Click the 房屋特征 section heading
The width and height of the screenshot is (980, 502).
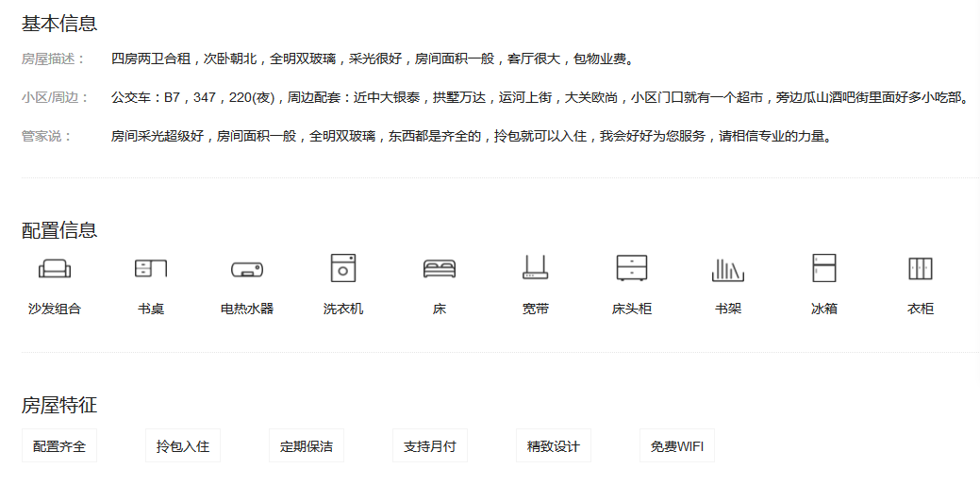[59, 406]
